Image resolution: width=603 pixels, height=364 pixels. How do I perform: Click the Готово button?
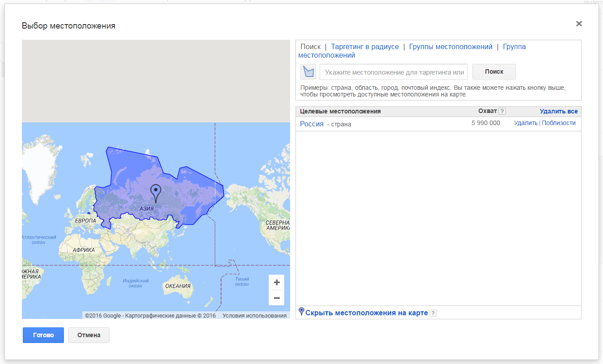point(43,335)
